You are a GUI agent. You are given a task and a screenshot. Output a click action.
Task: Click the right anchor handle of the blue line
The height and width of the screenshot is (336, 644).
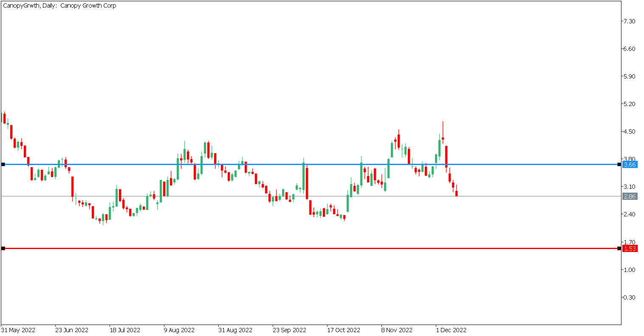pos(619,164)
